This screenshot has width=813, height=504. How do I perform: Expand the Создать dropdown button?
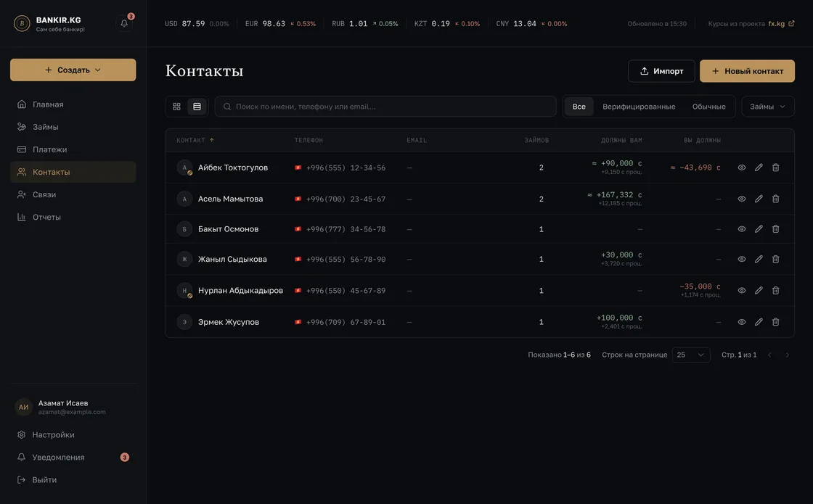coord(73,70)
